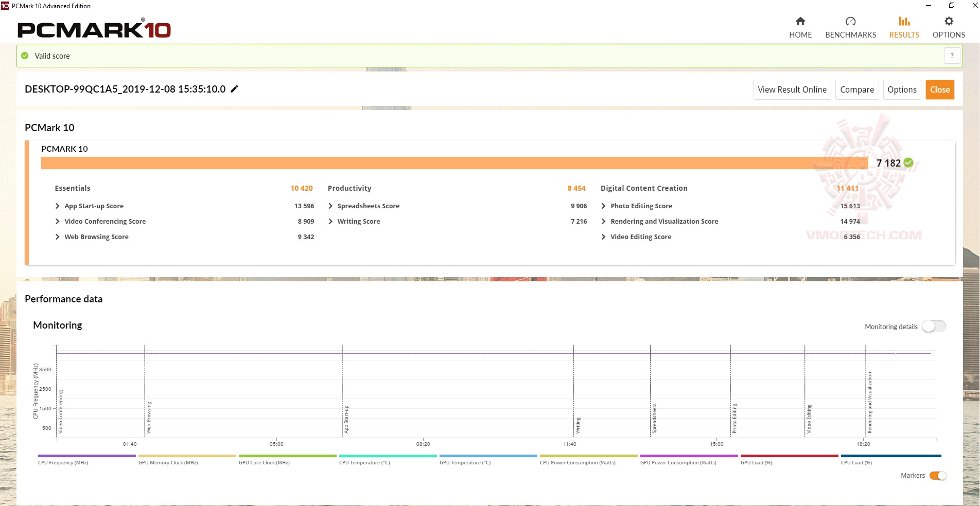Viewport: 980px width, 506px height.
Task: Turn off the Markers switch
Action: 938,476
